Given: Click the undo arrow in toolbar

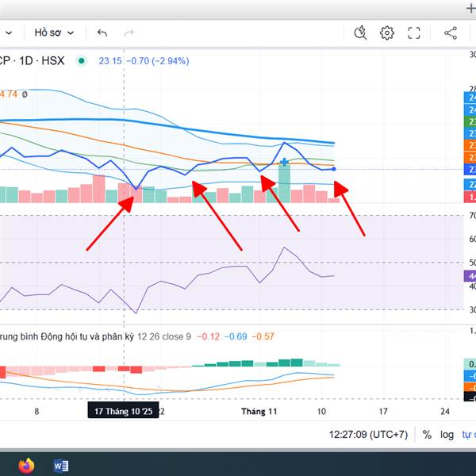Looking at the screenshot, I should click(102, 33).
